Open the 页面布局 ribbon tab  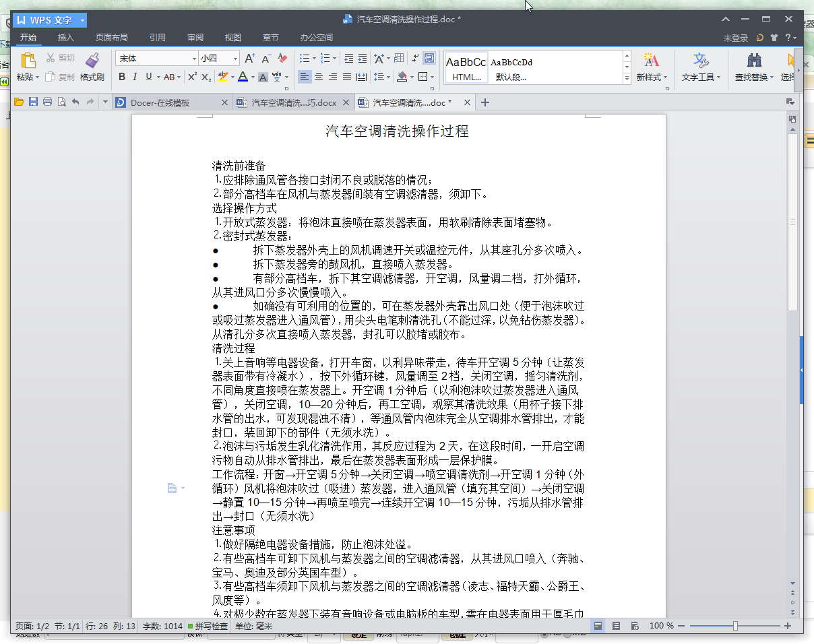[111, 38]
